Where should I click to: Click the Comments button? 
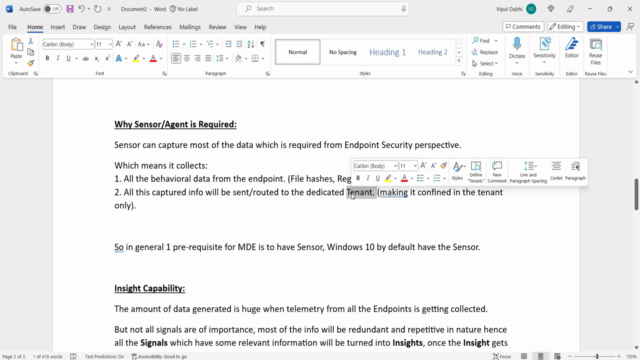tap(523, 27)
